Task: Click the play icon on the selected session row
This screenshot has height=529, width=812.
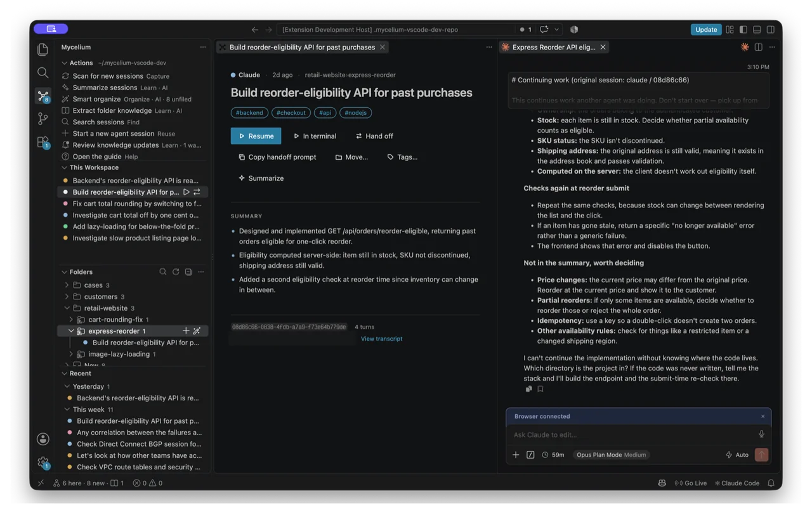Action: click(187, 192)
